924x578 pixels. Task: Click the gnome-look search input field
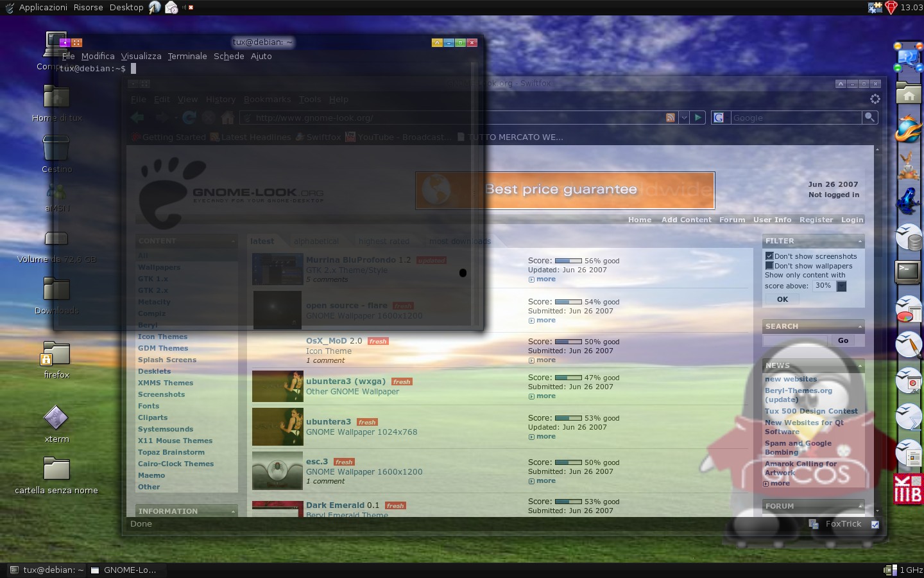pos(796,340)
